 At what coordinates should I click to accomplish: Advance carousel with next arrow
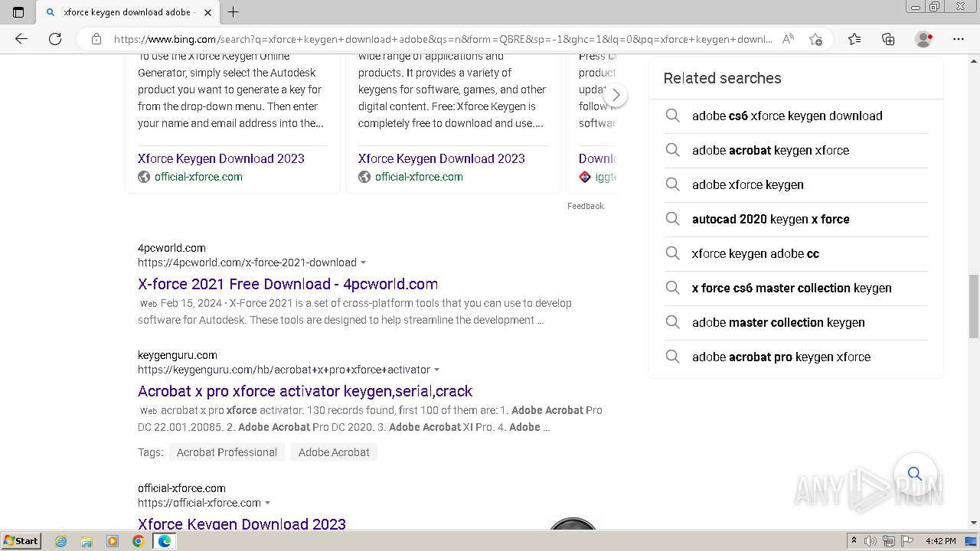616,96
